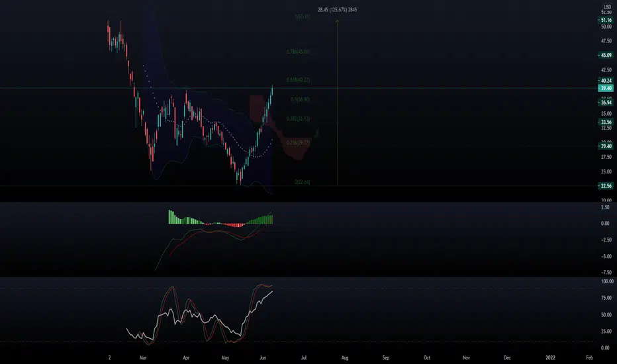The image size is (617, 364).
Task: Select the 0(22.64) Fibonacci level label
Action: point(302,182)
